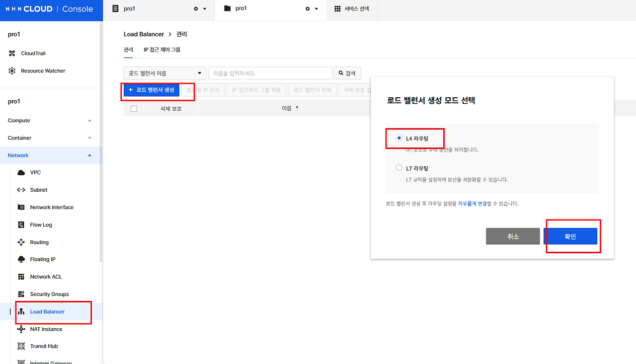
Task: Click 취소 to cancel the dialog
Action: 513,236
